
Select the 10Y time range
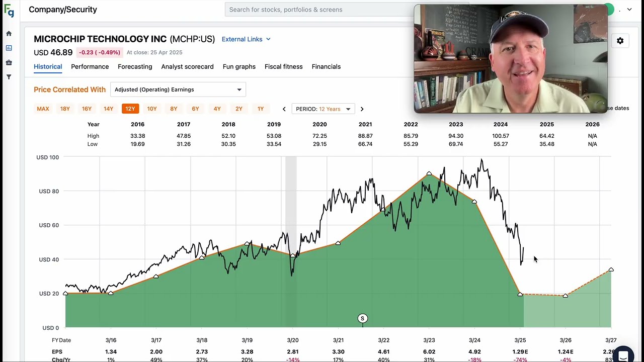152,109
